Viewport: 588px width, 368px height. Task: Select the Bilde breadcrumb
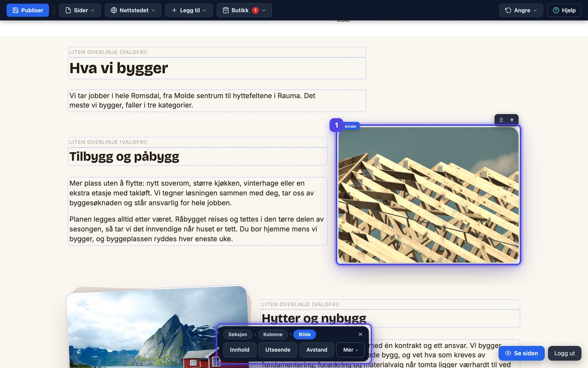pyautogui.click(x=305, y=335)
